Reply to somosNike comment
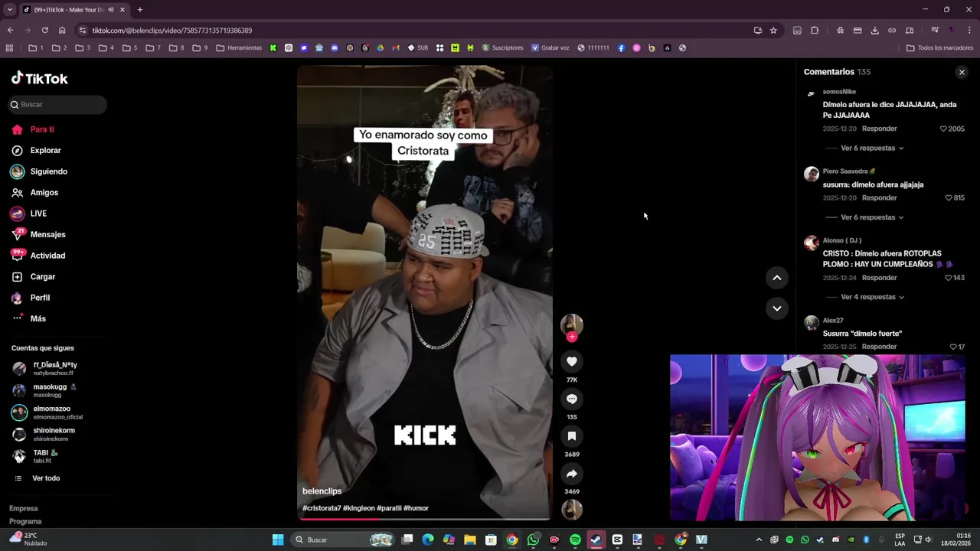 [879, 129]
